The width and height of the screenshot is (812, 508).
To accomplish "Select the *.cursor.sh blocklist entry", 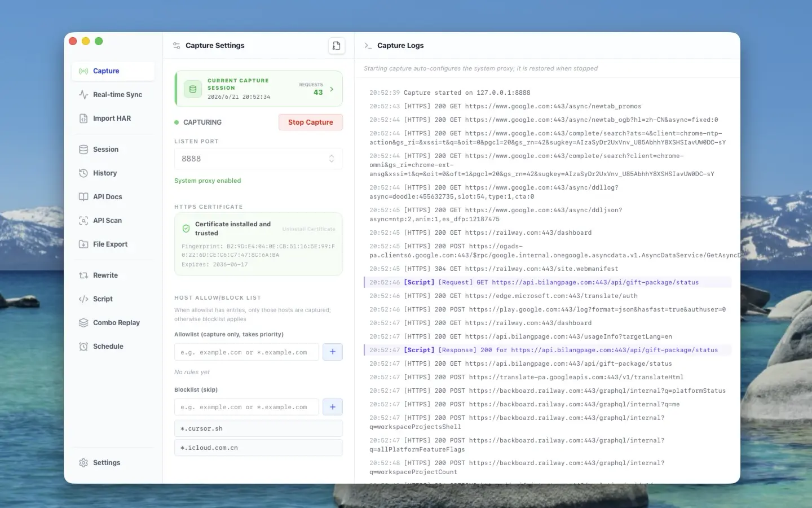I will tap(258, 429).
